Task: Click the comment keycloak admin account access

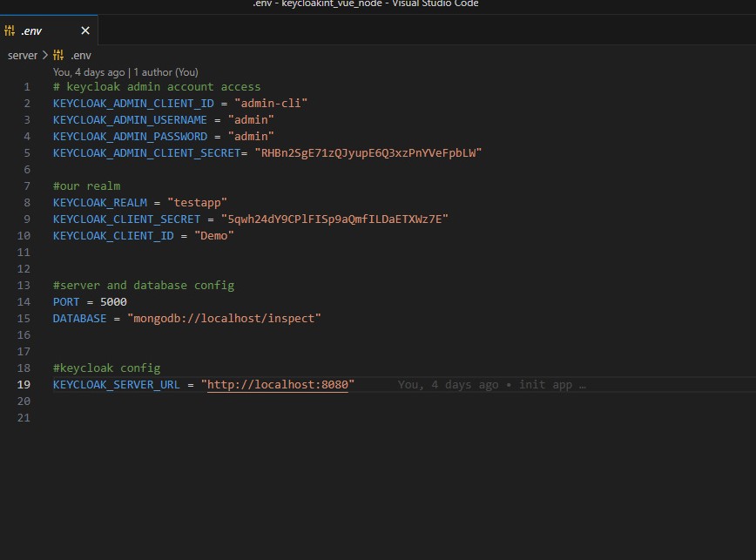Action: [x=157, y=87]
